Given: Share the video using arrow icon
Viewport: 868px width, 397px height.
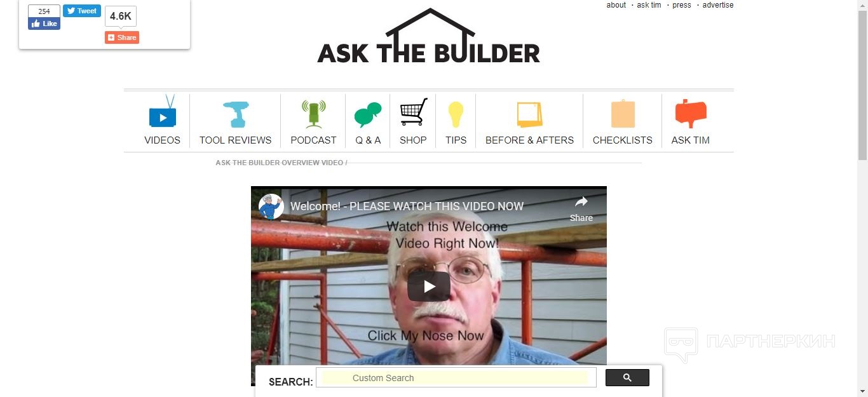Looking at the screenshot, I should point(581,208).
